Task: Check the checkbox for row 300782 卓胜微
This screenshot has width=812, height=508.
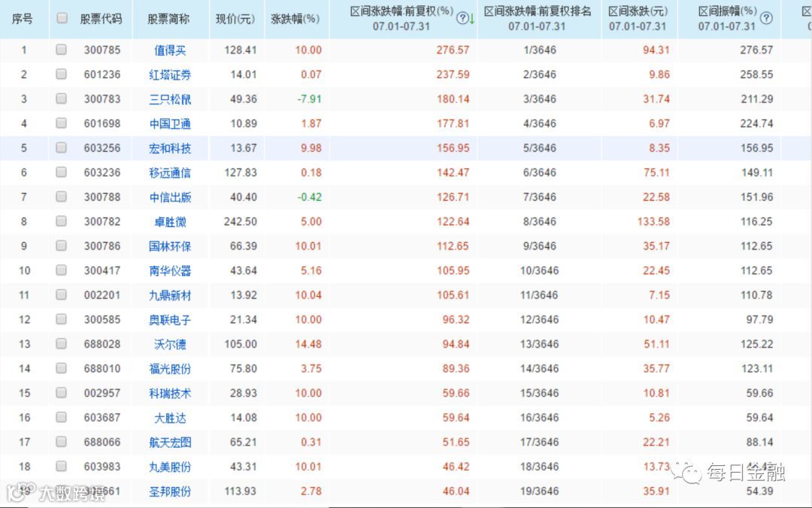Action: click(x=61, y=221)
